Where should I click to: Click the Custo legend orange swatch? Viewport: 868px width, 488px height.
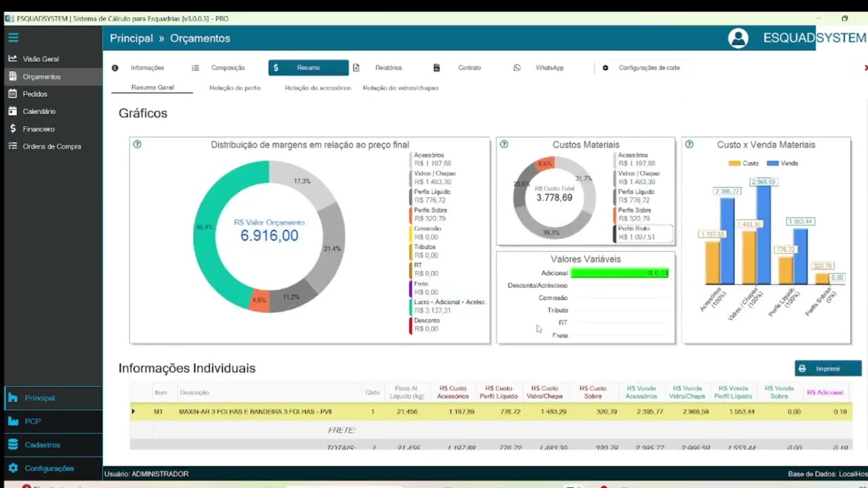pyautogui.click(x=734, y=163)
